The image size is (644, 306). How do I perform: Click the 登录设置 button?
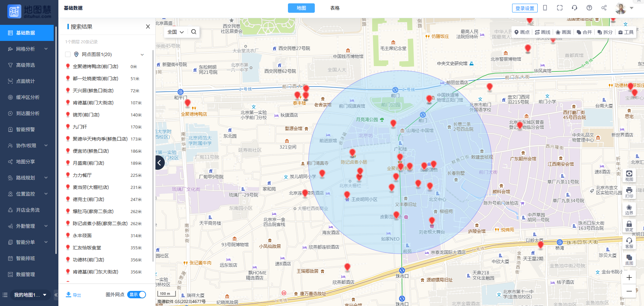coord(525,8)
